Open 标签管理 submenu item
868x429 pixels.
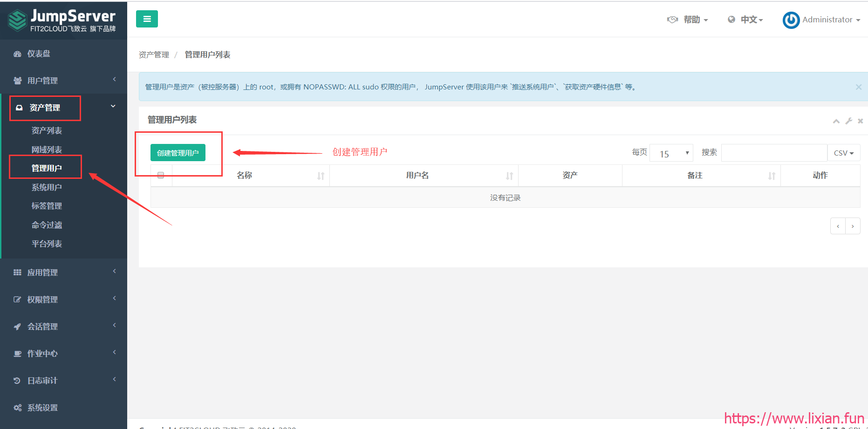(x=47, y=206)
